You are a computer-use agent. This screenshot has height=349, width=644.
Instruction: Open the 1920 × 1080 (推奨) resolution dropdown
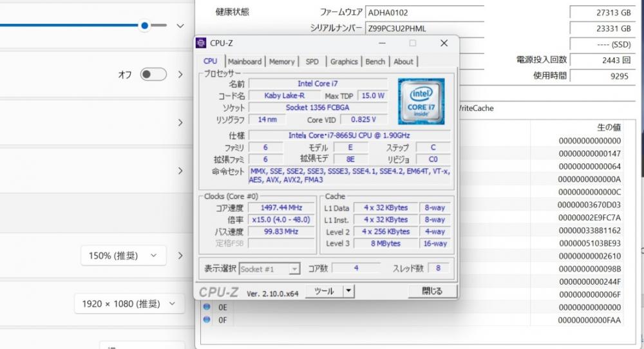point(129,304)
